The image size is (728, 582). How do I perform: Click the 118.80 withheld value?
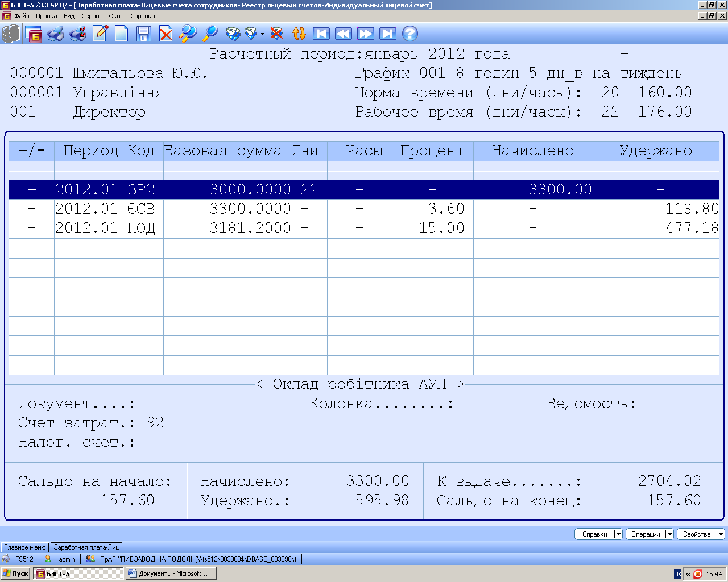692,209
